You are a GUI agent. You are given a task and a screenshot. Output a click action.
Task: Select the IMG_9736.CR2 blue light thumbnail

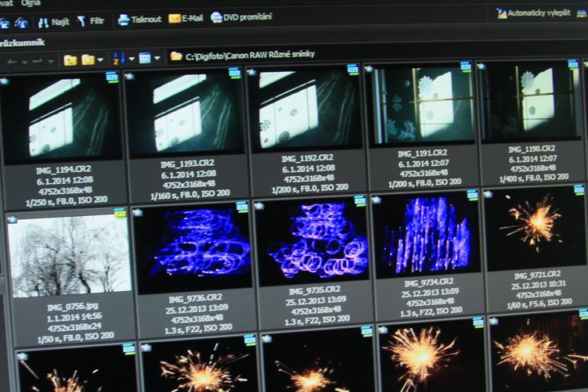pos(193,247)
